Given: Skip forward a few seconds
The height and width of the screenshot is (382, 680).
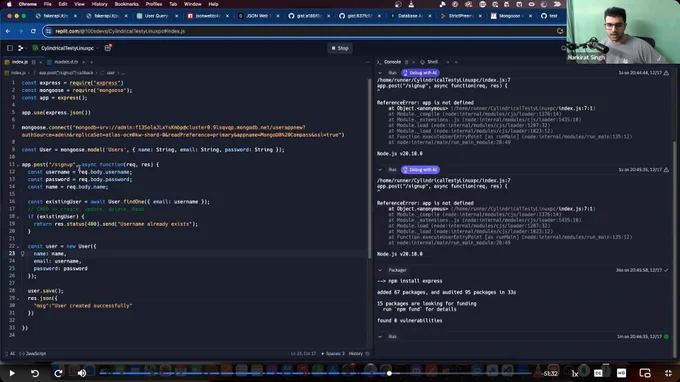Looking at the screenshot, I should coord(58,373).
